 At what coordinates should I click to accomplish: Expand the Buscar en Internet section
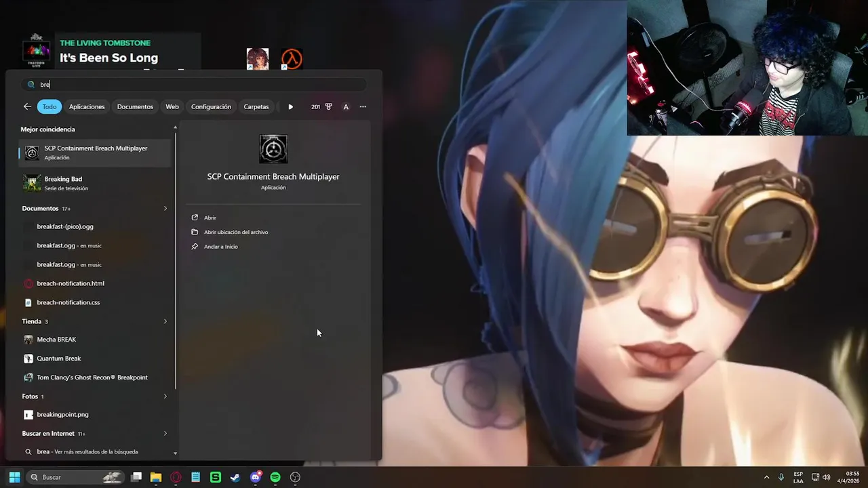(165, 433)
